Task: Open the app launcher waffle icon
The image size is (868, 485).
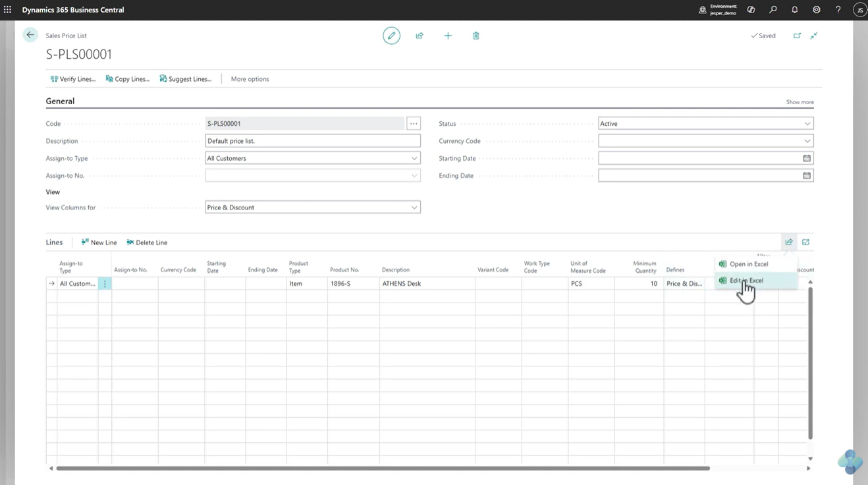Action: coord(8,10)
